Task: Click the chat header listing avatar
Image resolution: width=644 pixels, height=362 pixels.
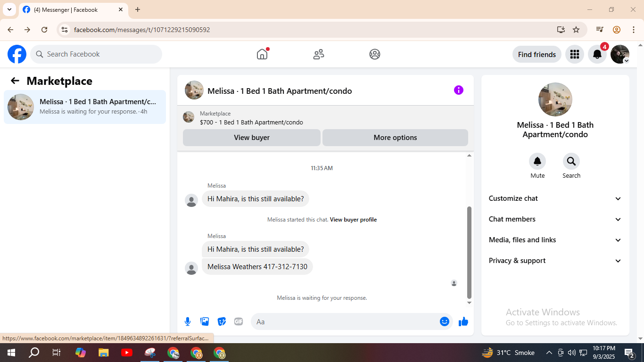Action: [x=194, y=90]
